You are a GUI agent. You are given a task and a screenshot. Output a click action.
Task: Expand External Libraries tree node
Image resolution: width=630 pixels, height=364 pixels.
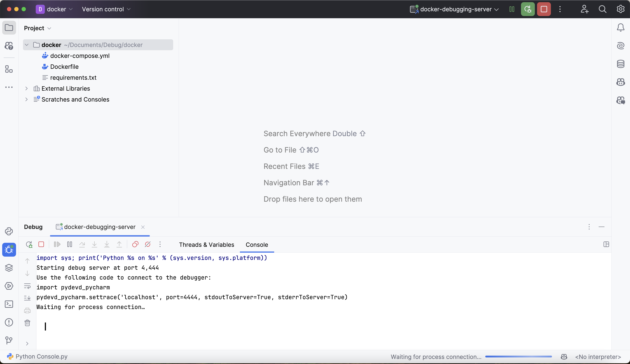[26, 89]
